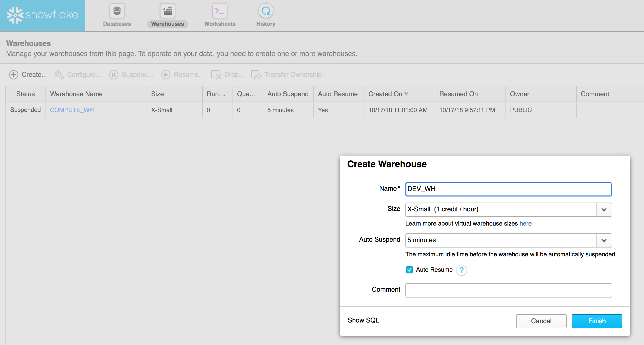This screenshot has height=345, width=644.
Task: Sort by the Owner column header
Action: [x=541, y=94]
